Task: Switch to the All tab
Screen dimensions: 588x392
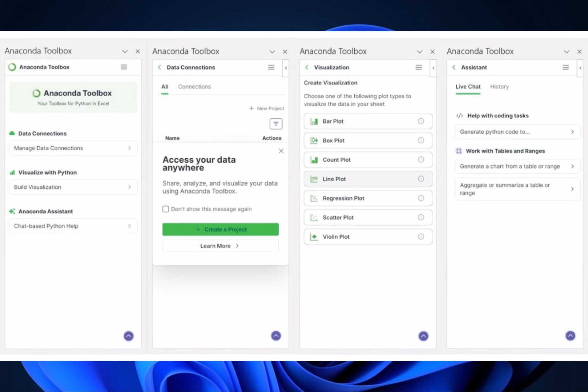Action: coord(165,87)
